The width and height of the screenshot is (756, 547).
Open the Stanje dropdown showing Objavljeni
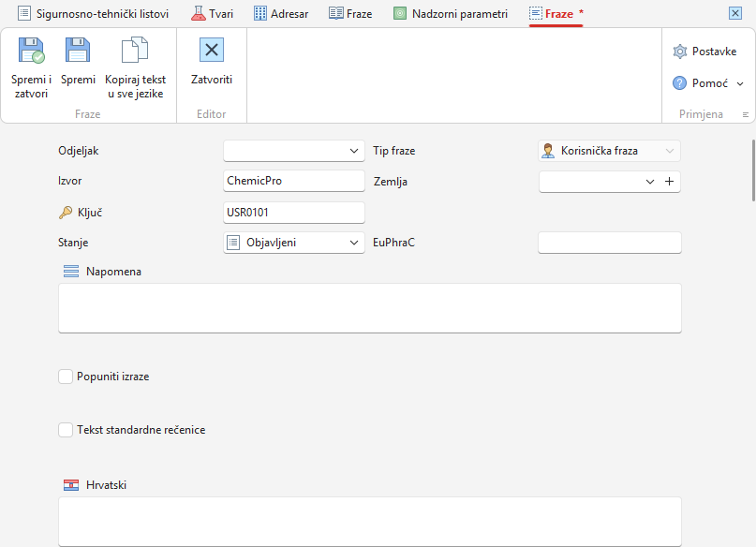tap(354, 243)
